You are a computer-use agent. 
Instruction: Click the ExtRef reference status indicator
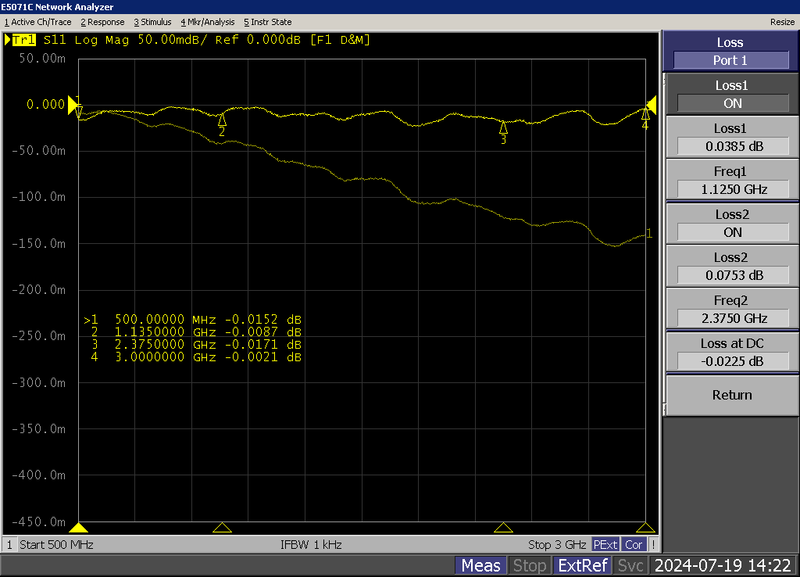[584, 564]
